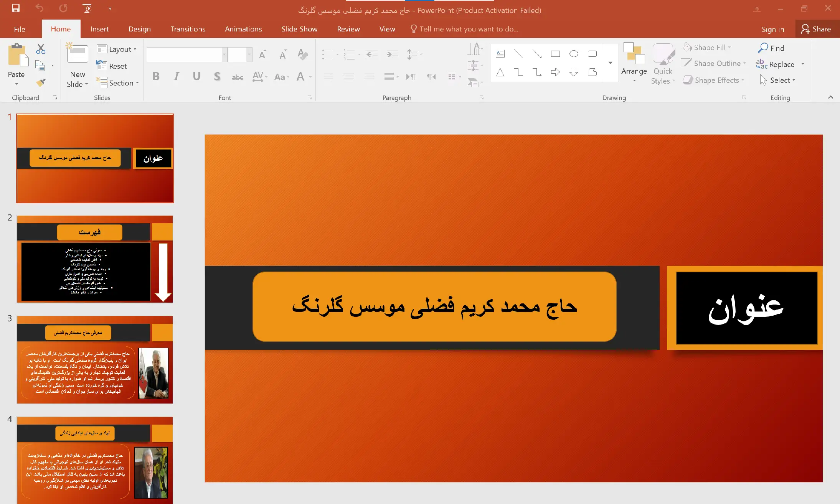
Task: Increase the list indent level
Action: 392,54
